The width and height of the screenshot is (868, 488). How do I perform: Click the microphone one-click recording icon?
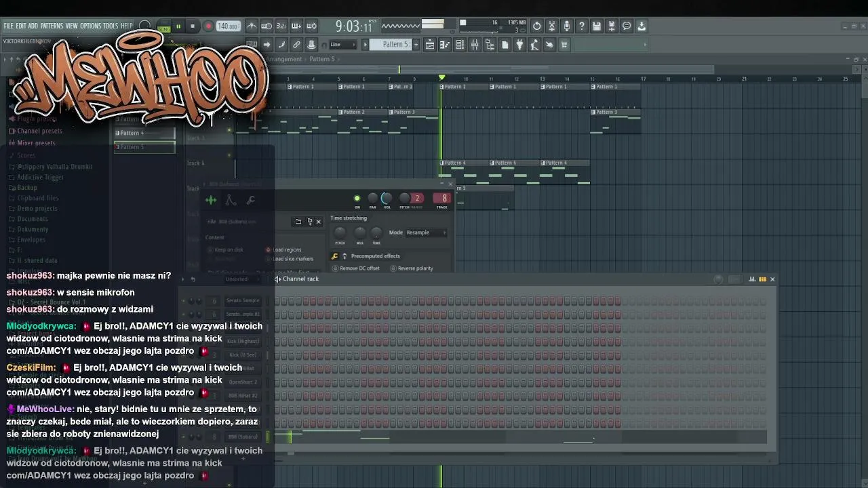coord(567,26)
